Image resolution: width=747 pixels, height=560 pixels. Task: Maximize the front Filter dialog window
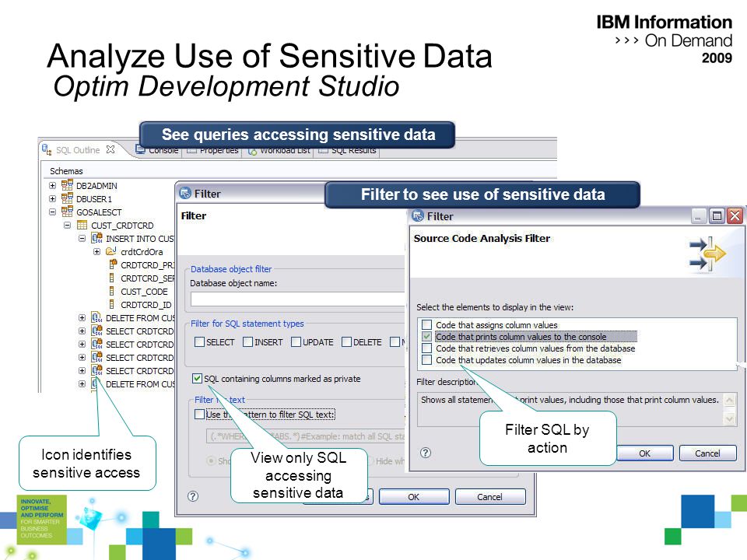pos(717,216)
